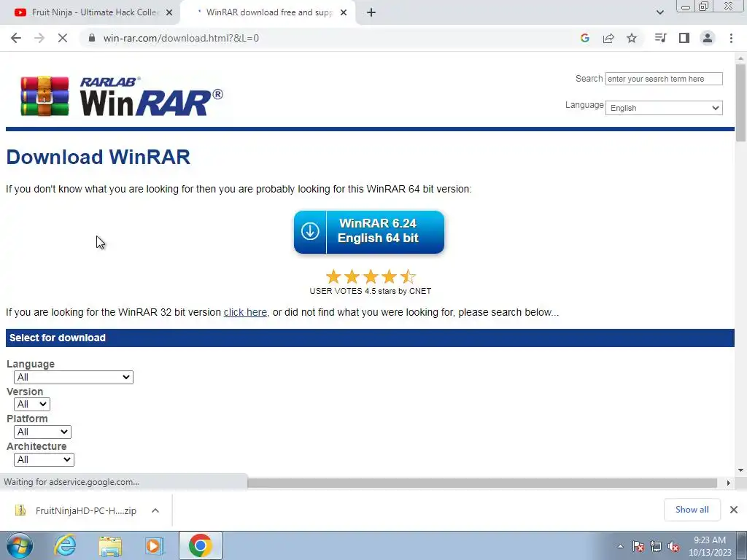Open the Action Center flag icon
This screenshot has width=747, height=560.
(x=638, y=547)
